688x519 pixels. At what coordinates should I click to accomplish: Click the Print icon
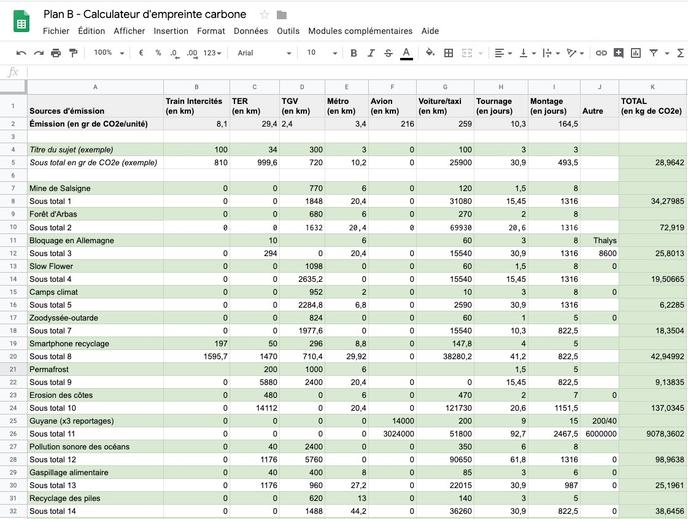[x=56, y=53]
